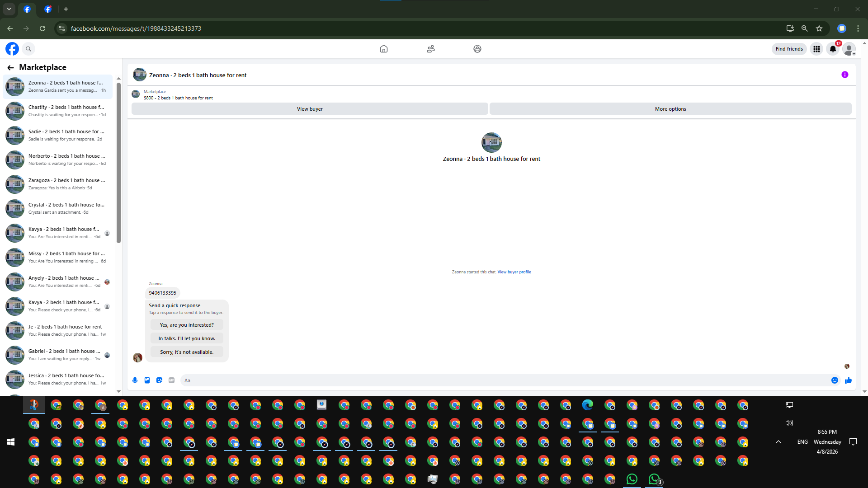Open Chrome tab search dropdown
Image resolution: width=868 pixels, height=488 pixels.
9,9
